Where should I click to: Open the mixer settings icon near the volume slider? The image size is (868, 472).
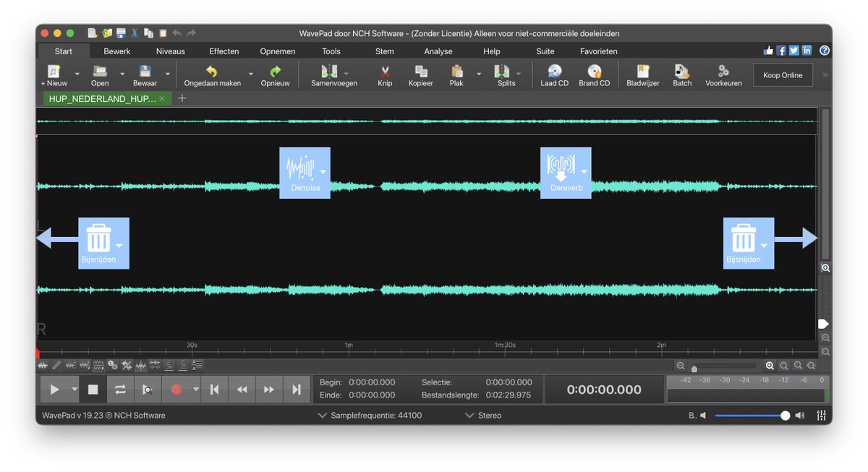click(x=821, y=416)
